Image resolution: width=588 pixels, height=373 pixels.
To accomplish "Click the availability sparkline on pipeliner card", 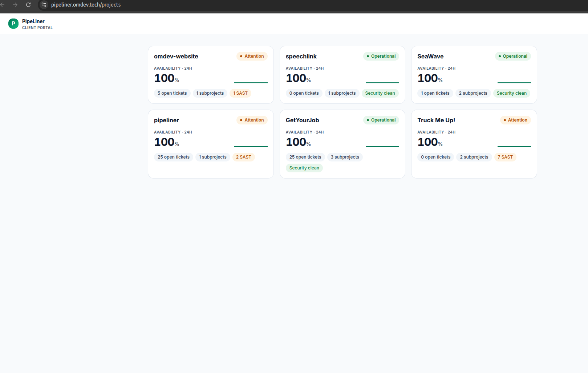I will pos(251,146).
